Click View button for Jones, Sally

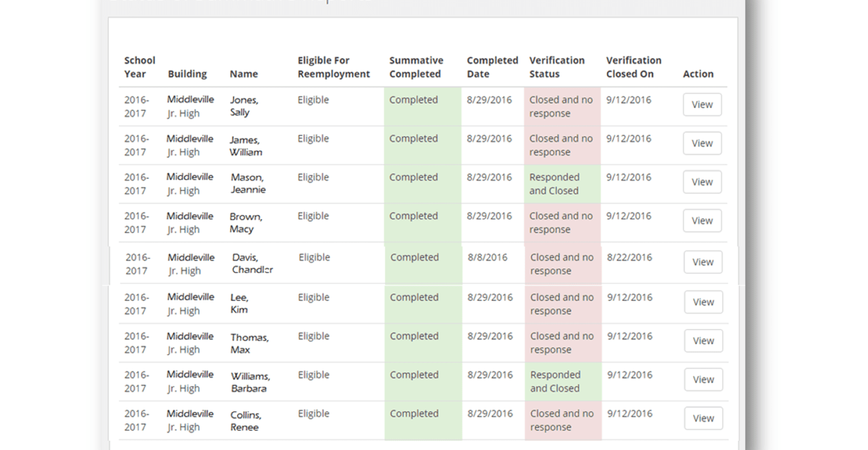point(702,105)
